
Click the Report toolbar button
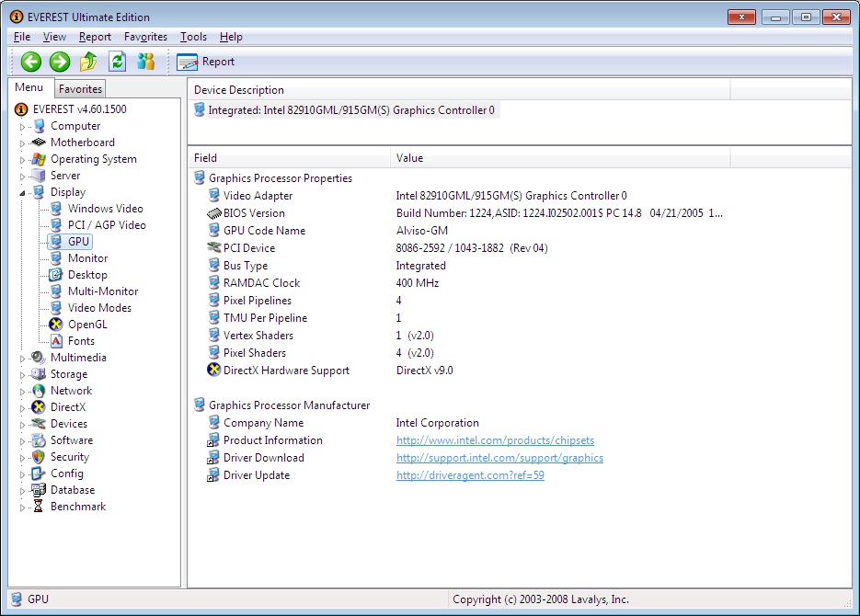[x=206, y=62]
